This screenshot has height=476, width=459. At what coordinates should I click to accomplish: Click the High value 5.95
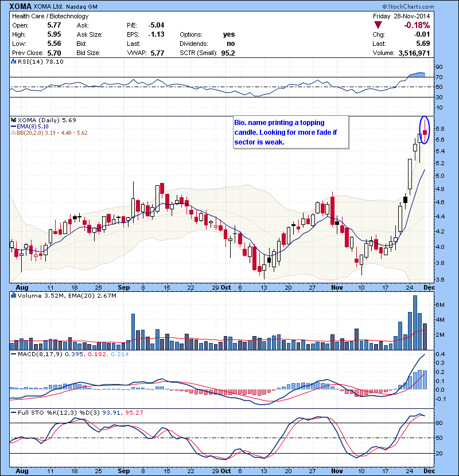coord(54,34)
